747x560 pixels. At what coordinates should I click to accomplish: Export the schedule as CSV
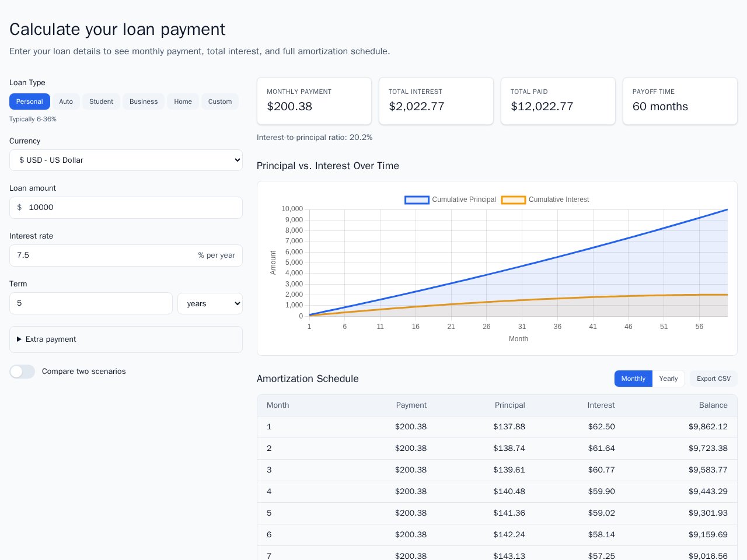pyautogui.click(x=714, y=379)
